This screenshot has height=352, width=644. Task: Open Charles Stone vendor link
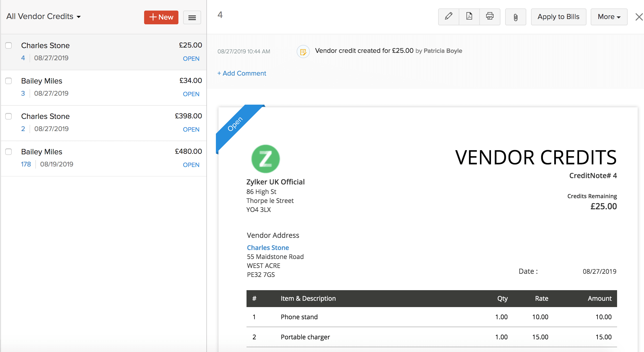tap(268, 248)
